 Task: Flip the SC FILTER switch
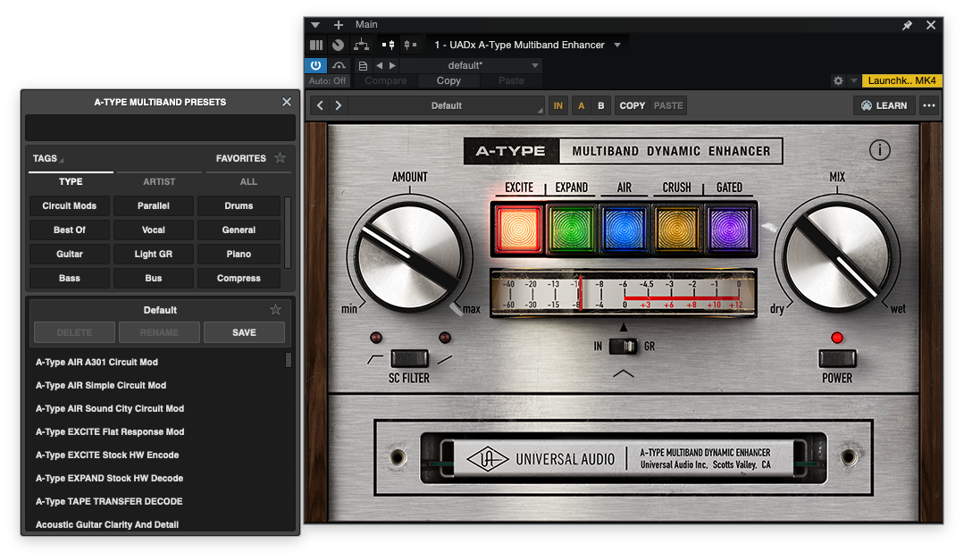(x=409, y=358)
